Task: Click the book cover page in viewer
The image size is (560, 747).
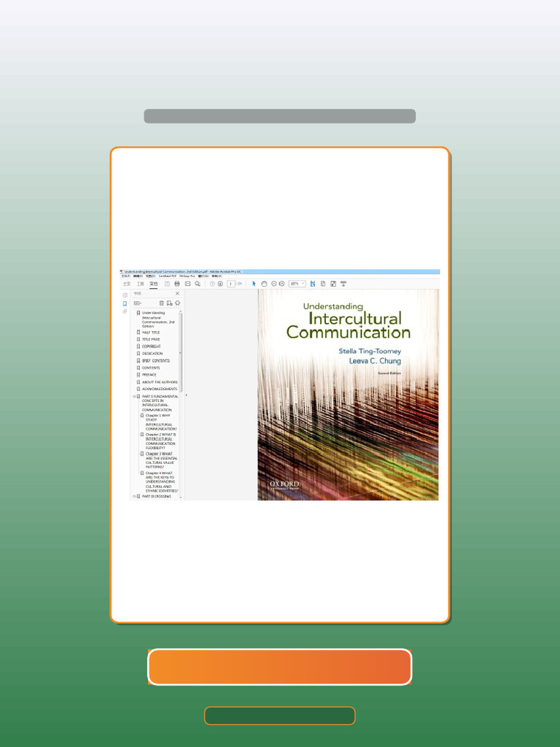Action: tap(348, 395)
